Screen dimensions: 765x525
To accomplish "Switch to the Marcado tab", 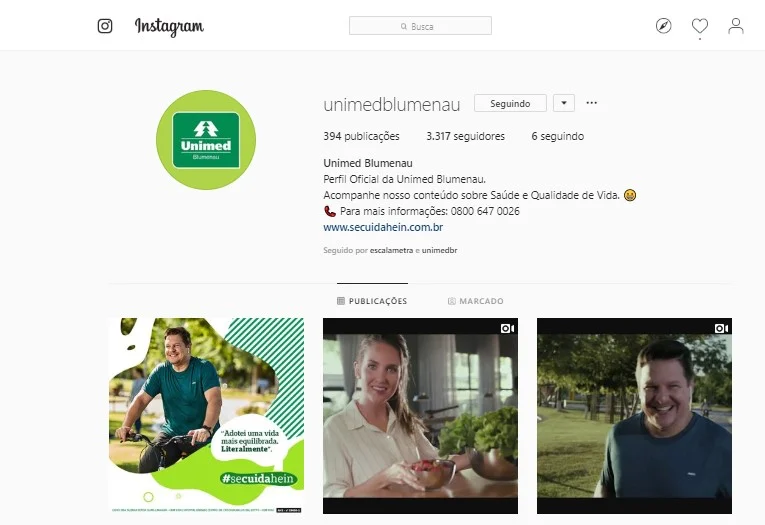I will [476, 301].
